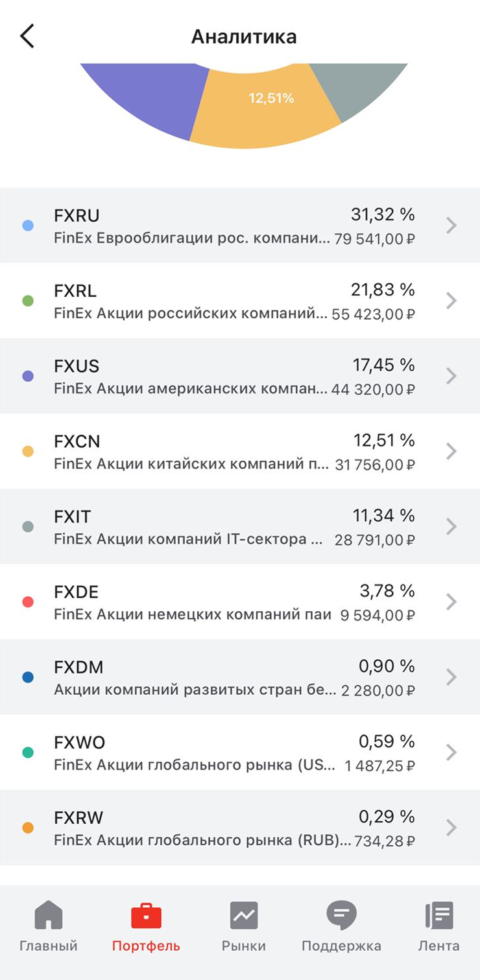Expand FXRU row chevron
The height and width of the screenshot is (980, 480).
tap(451, 226)
